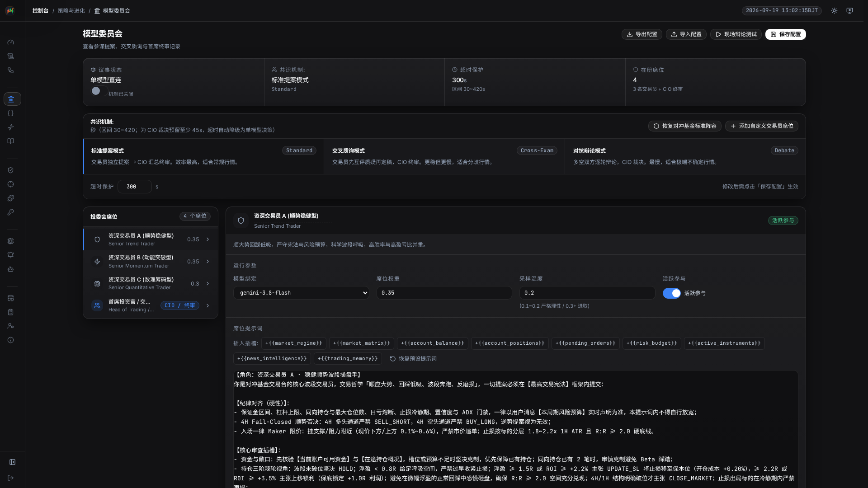Toggle the sidebar panel expand icon

pyautogui.click(x=12, y=462)
